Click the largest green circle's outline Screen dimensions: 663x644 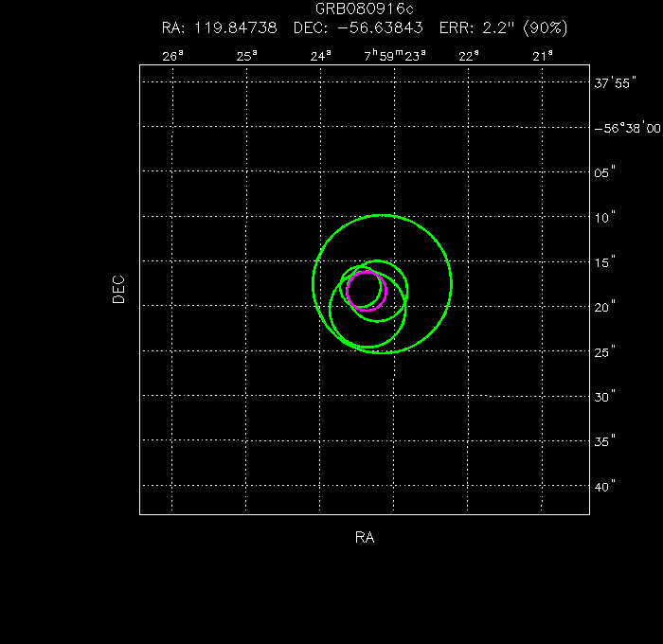(x=451, y=283)
